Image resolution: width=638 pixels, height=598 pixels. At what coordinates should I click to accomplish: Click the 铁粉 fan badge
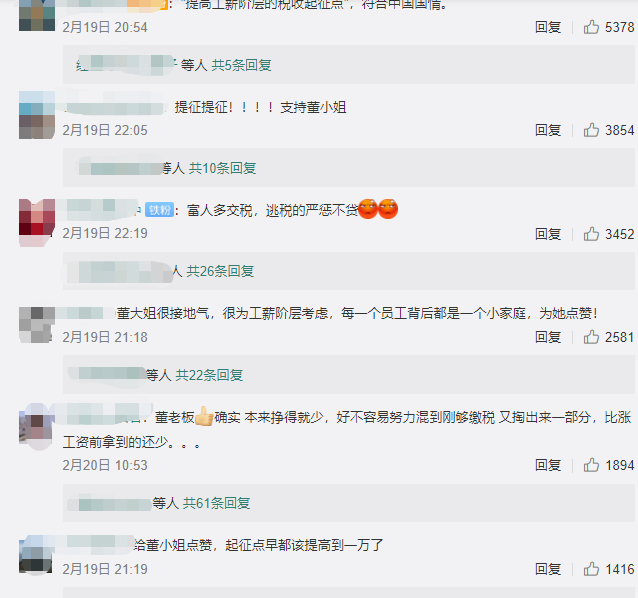[x=160, y=210]
